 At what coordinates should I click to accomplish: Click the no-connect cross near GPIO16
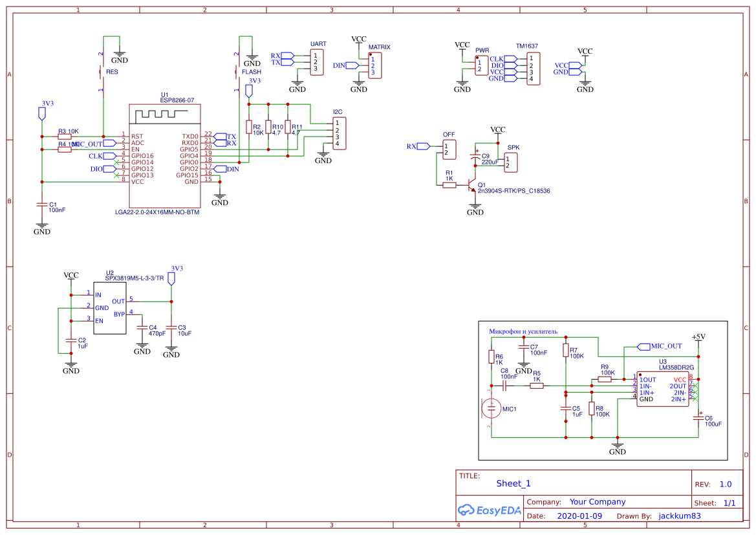point(117,162)
